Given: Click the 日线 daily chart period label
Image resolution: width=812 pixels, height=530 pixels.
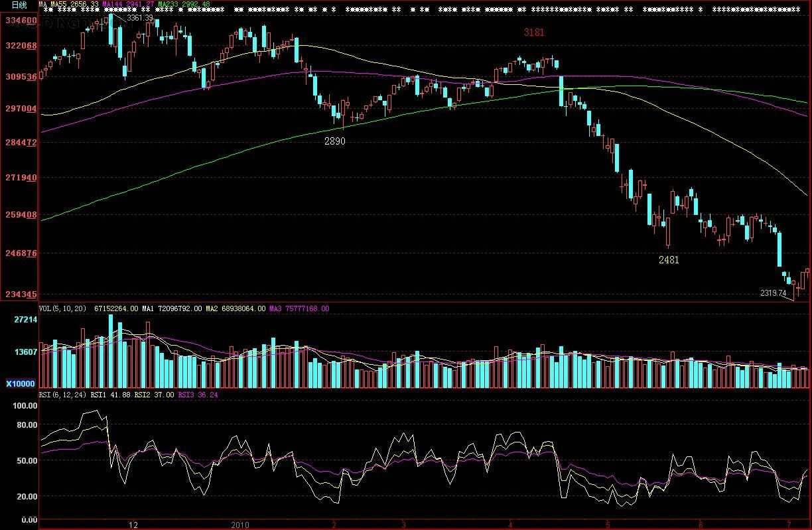Looking at the screenshot, I should 19,5.
